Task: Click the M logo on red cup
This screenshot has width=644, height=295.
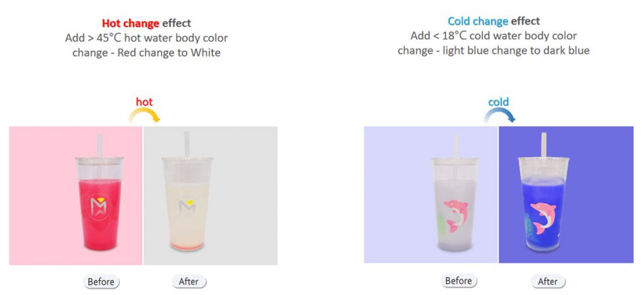Action: pos(99,206)
